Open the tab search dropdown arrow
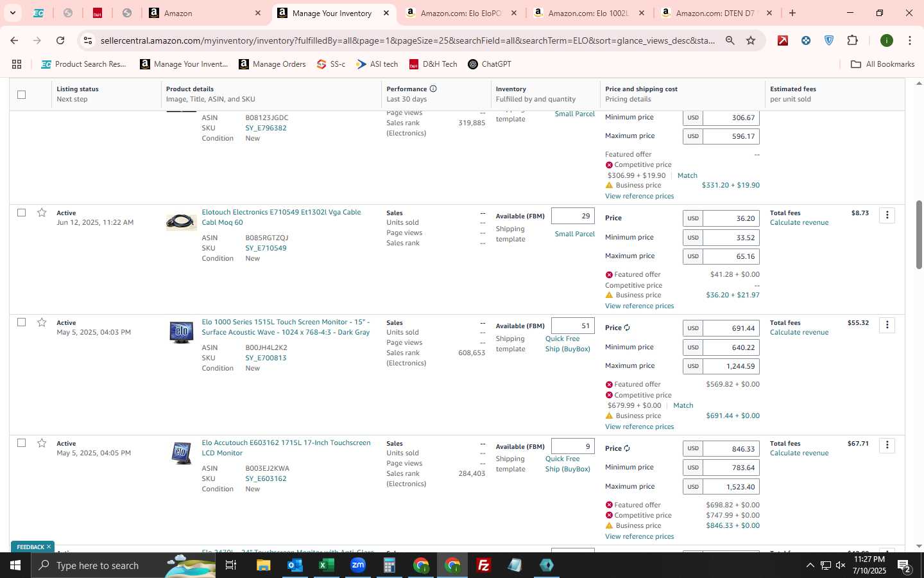924x578 pixels. (x=12, y=13)
